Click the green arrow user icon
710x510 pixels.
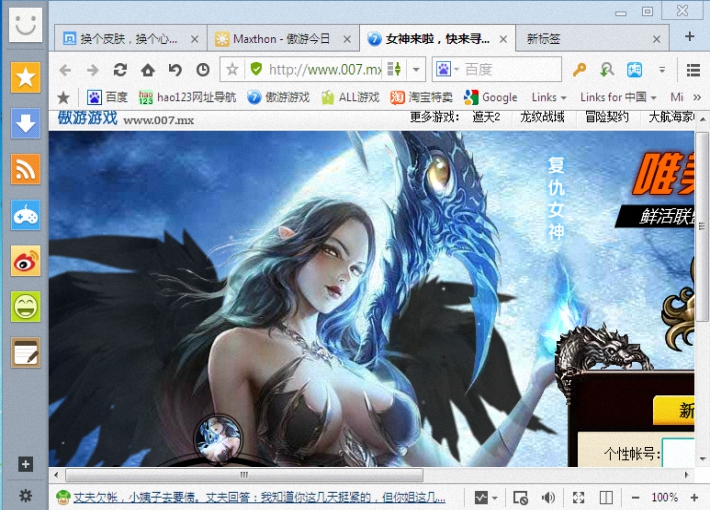[606, 69]
